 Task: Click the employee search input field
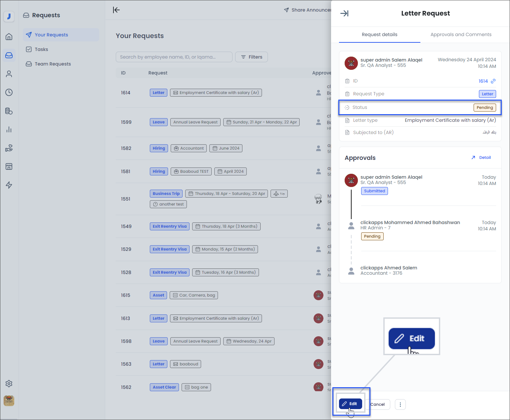pyautogui.click(x=174, y=57)
